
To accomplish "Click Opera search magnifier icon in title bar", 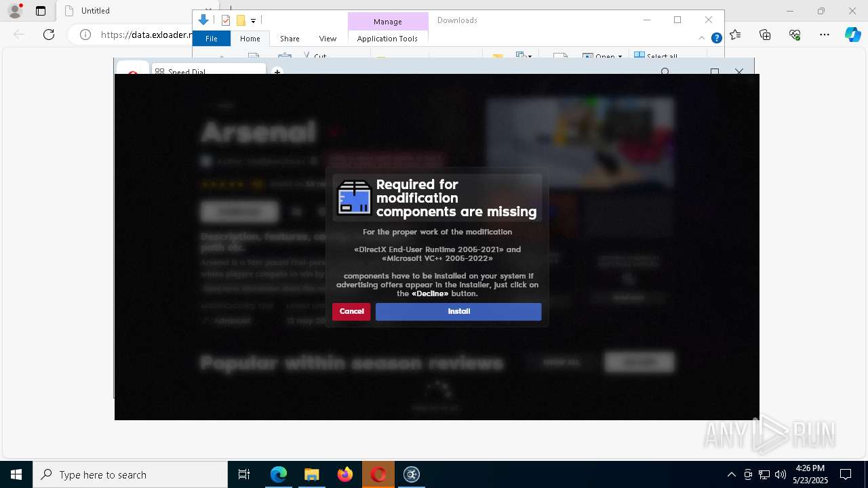I will coord(665,71).
